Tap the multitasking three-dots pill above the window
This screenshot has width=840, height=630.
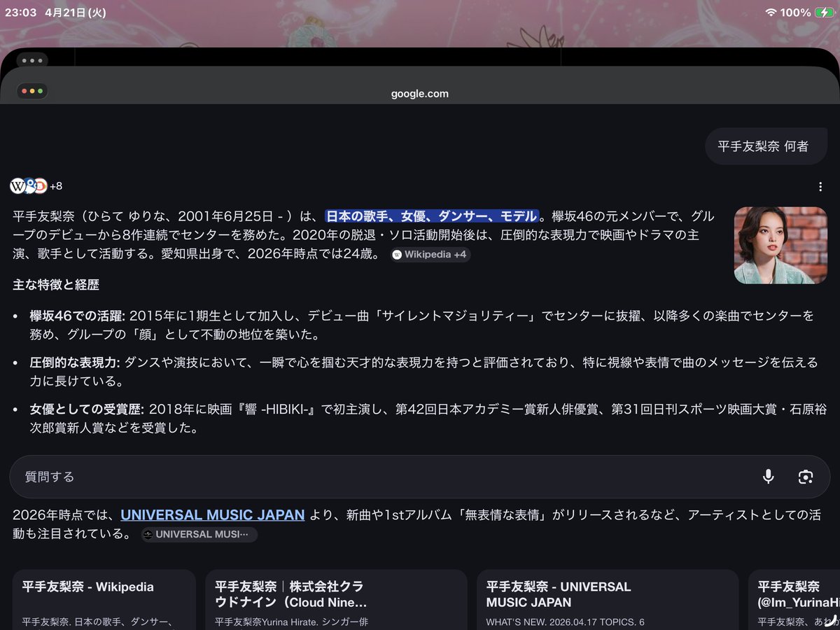[x=32, y=60]
